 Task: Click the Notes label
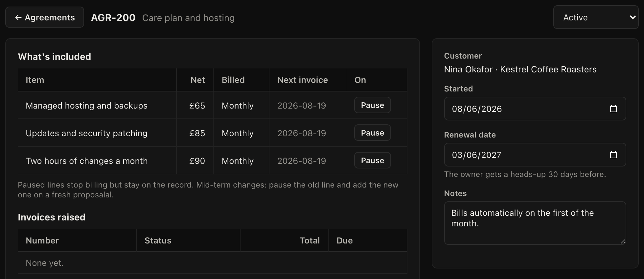point(455,193)
